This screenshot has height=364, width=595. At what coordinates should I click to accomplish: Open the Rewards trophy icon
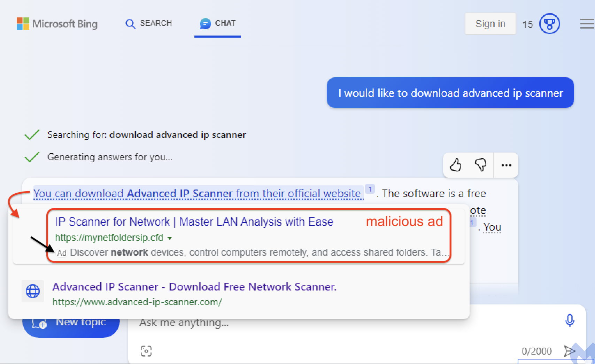(x=549, y=24)
